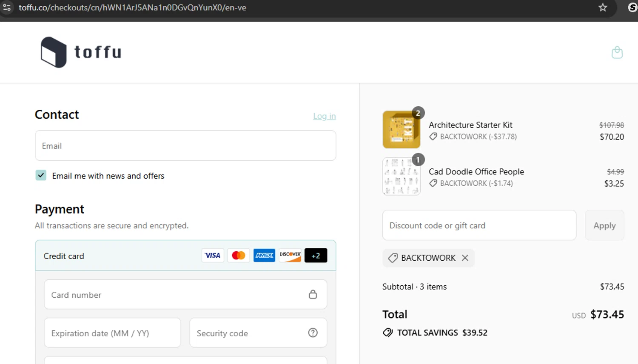The image size is (638, 364).
Task: Click the toffu logo
Action: click(81, 52)
